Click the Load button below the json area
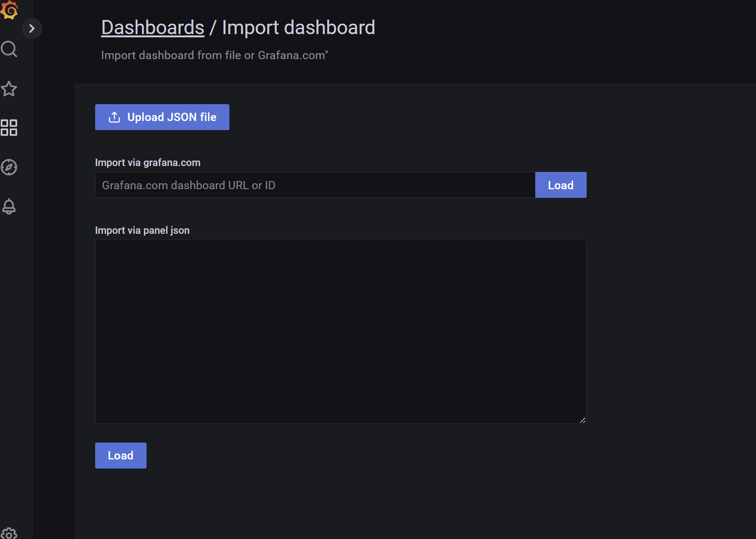The width and height of the screenshot is (756, 539). 121,456
